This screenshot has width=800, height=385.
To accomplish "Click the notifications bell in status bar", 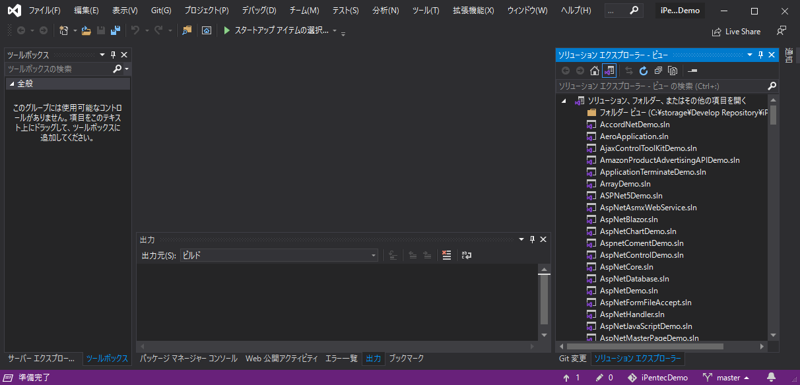I will pos(771,378).
